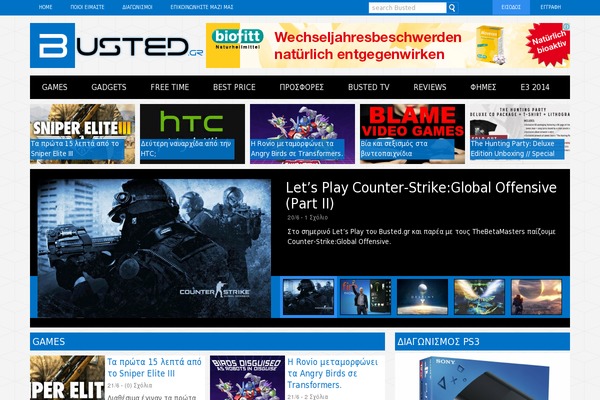Click the large Counter-Strike slider image
The width and height of the screenshot is (600, 400).
[154, 248]
